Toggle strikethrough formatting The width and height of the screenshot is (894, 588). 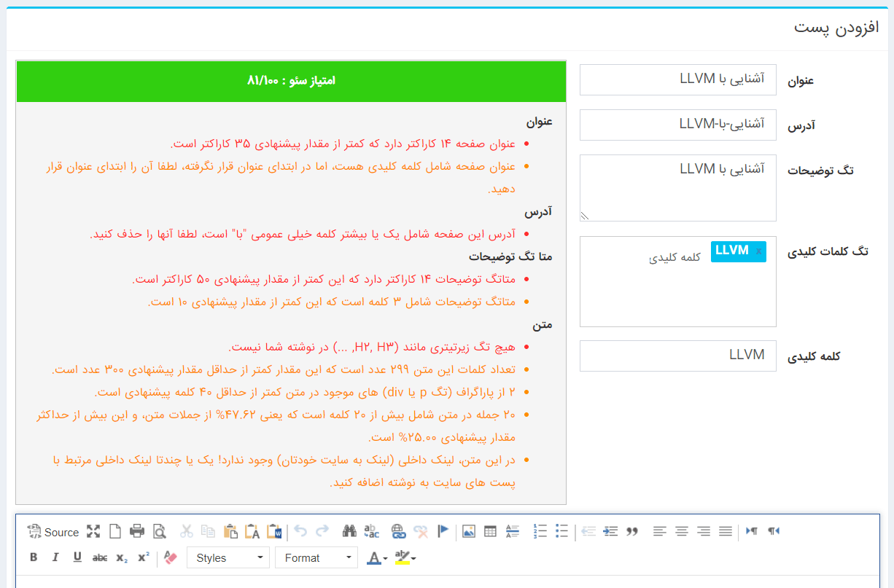click(x=100, y=557)
